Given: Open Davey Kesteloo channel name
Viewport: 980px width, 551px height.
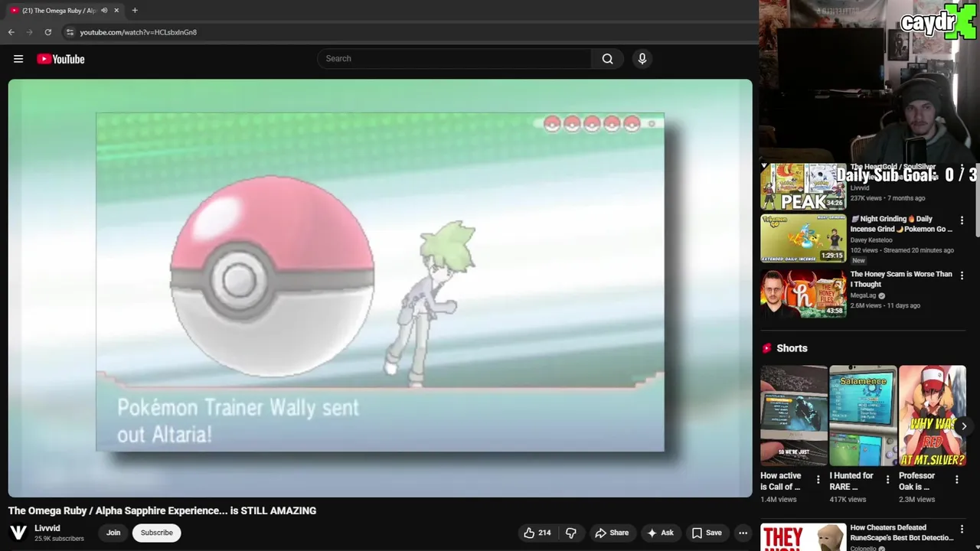Looking at the screenshot, I should 871,240.
